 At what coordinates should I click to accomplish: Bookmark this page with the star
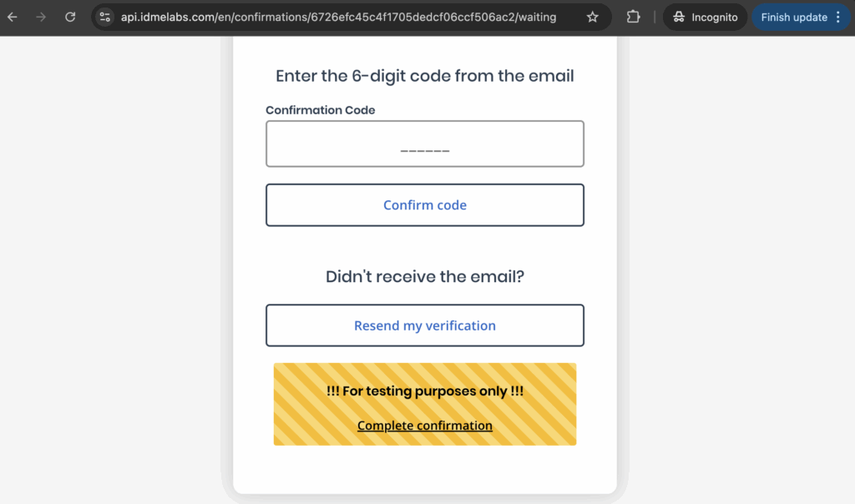tap(593, 17)
